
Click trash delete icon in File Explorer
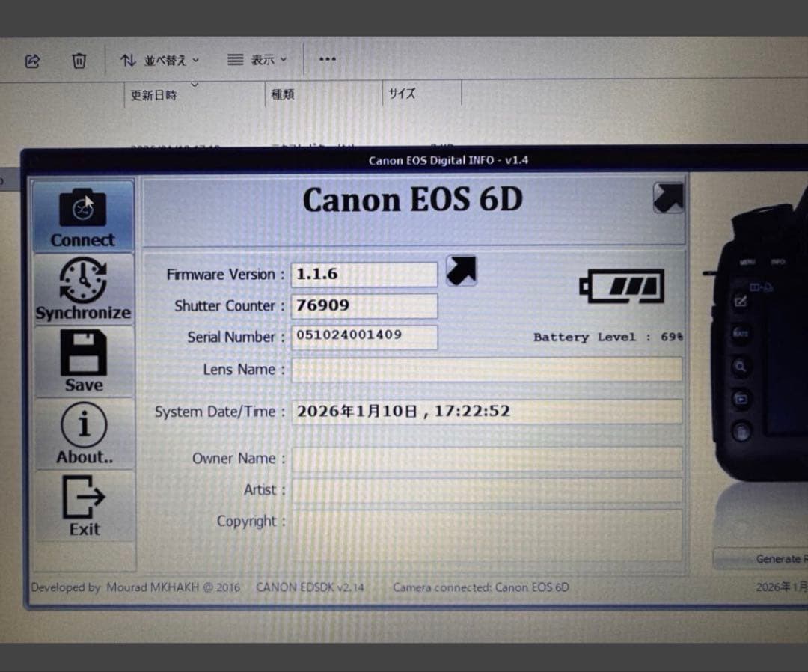(x=79, y=61)
